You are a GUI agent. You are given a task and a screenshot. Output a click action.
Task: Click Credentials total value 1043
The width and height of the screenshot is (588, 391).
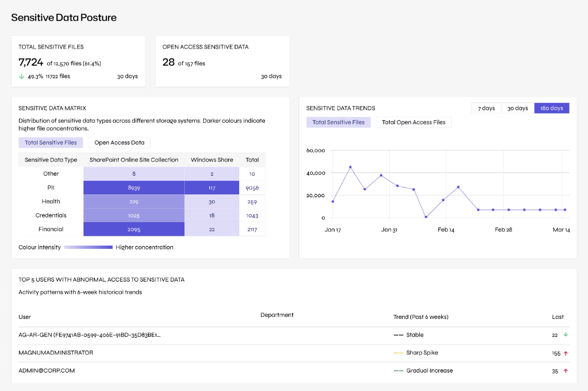point(252,215)
